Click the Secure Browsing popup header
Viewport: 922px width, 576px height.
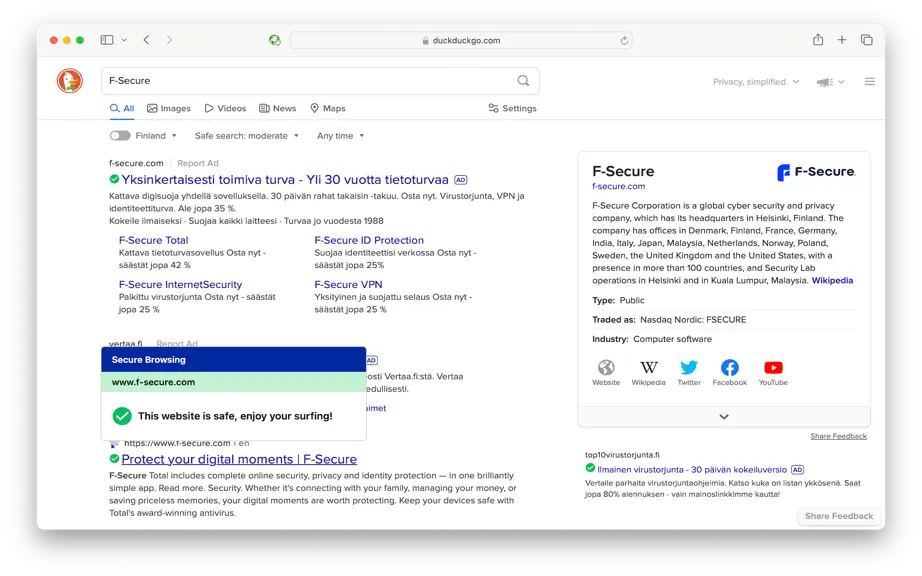233,360
